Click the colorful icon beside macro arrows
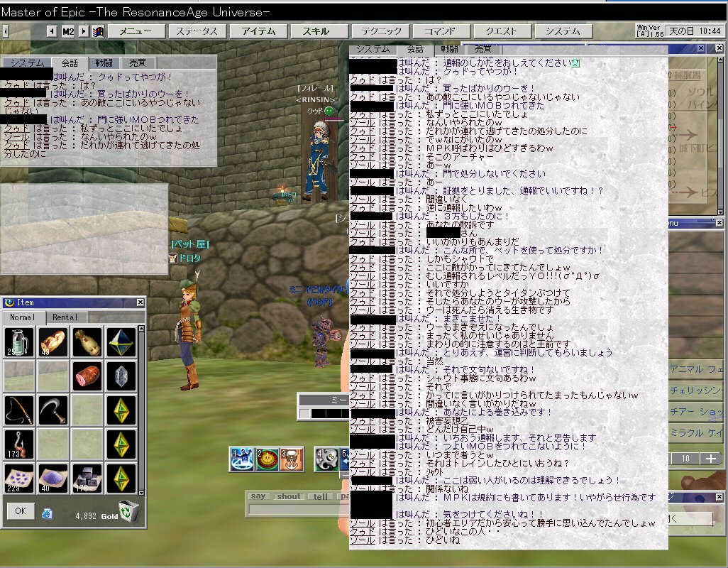The height and width of the screenshot is (568, 728). 98,31
